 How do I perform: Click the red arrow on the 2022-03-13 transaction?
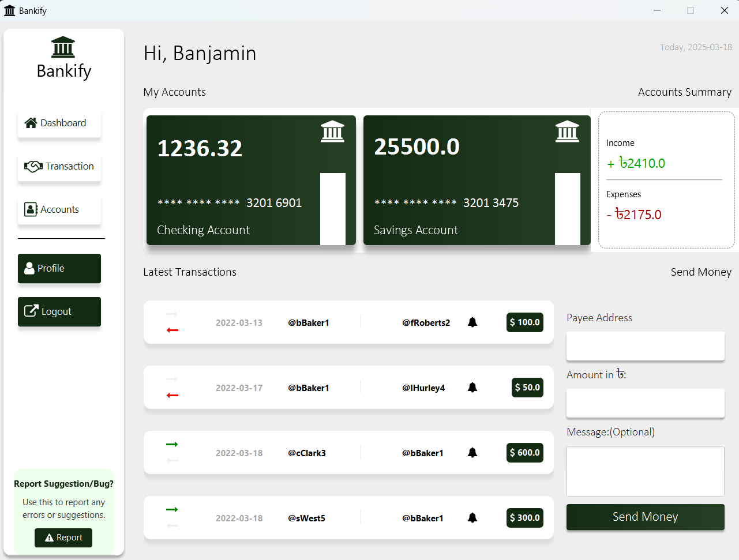pyautogui.click(x=172, y=330)
